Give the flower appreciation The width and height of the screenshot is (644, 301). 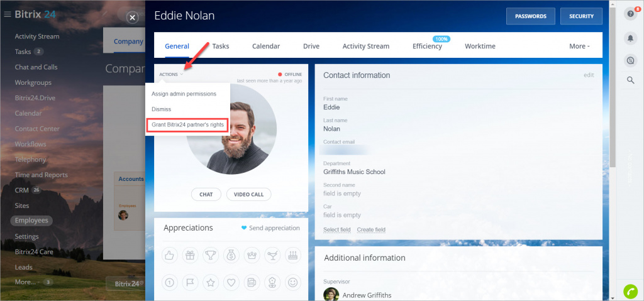[272, 282]
